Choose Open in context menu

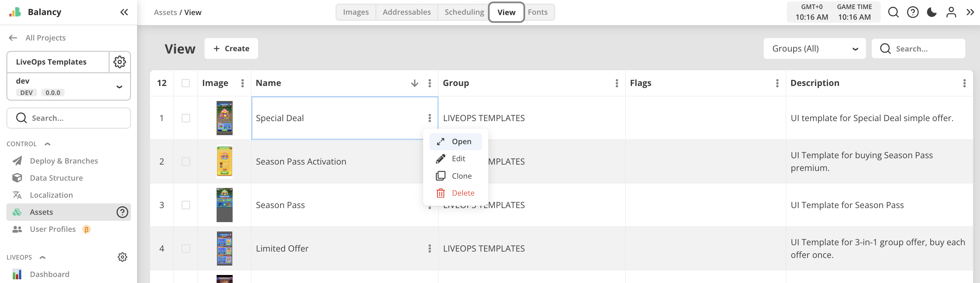tap(455, 141)
